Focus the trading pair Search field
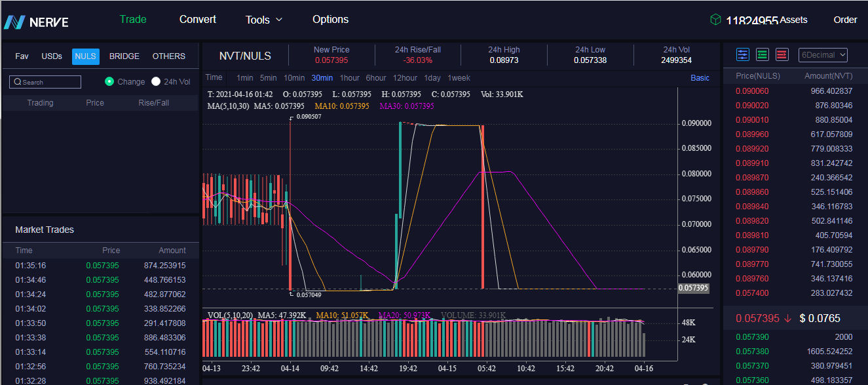 45,82
